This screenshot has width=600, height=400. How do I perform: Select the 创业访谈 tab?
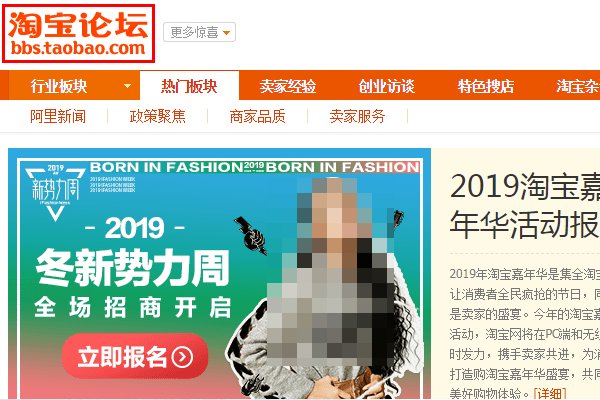(386, 86)
